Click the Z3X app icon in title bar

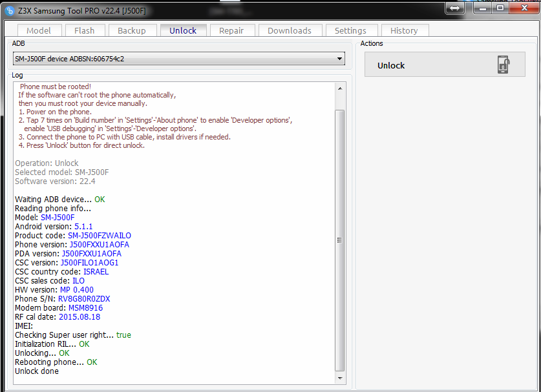pyautogui.click(x=9, y=11)
